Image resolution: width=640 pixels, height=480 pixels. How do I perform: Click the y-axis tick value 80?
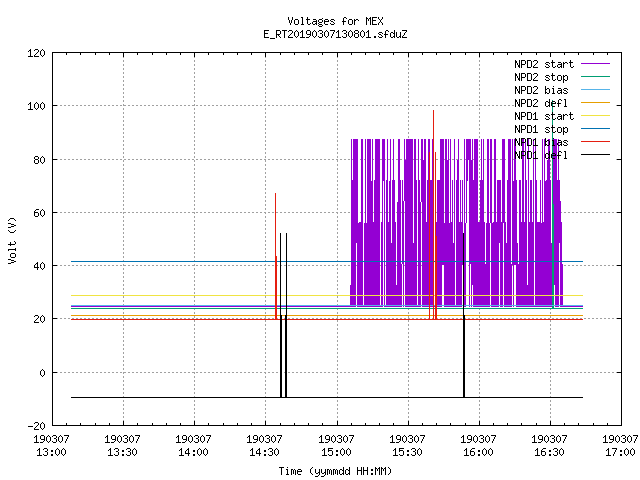tap(39, 160)
